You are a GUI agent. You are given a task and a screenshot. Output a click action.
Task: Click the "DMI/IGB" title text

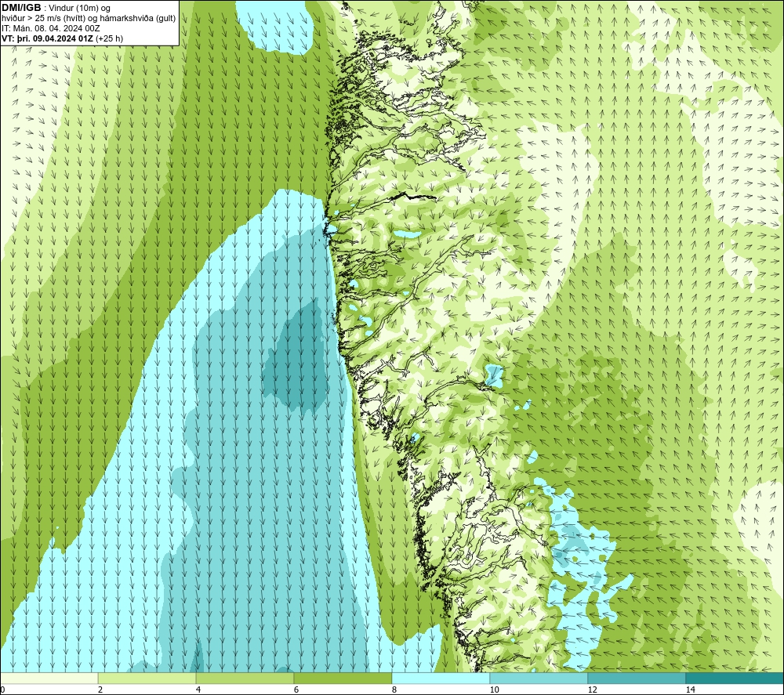coord(21,8)
